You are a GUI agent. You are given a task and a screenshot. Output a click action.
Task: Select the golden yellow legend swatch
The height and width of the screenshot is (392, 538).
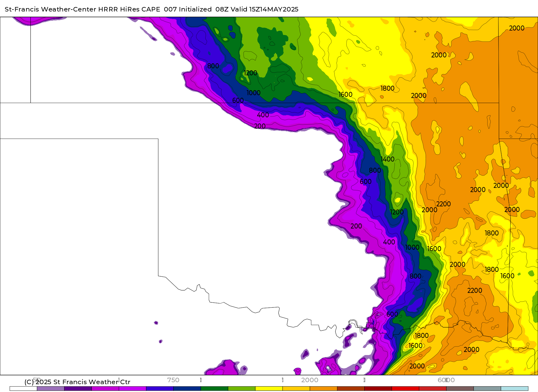click(x=296, y=389)
